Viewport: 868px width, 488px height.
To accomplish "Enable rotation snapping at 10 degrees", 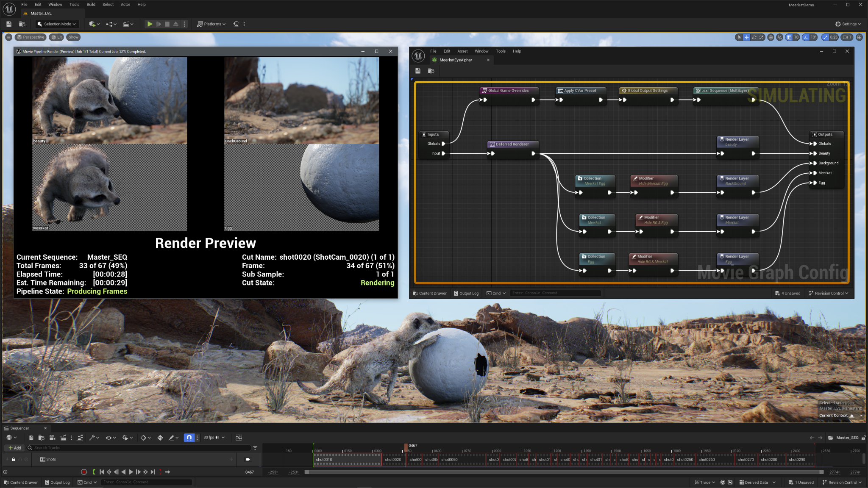I will point(806,38).
